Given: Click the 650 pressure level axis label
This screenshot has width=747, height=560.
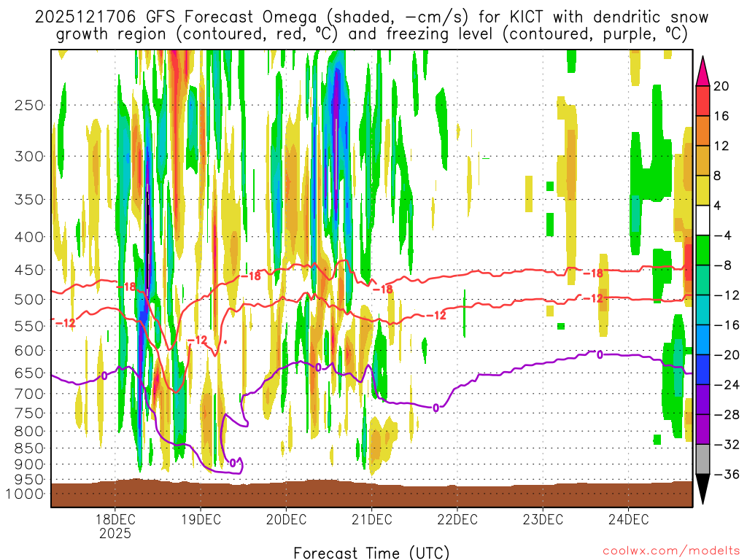Looking at the screenshot, I should click(x=29, y=373).
